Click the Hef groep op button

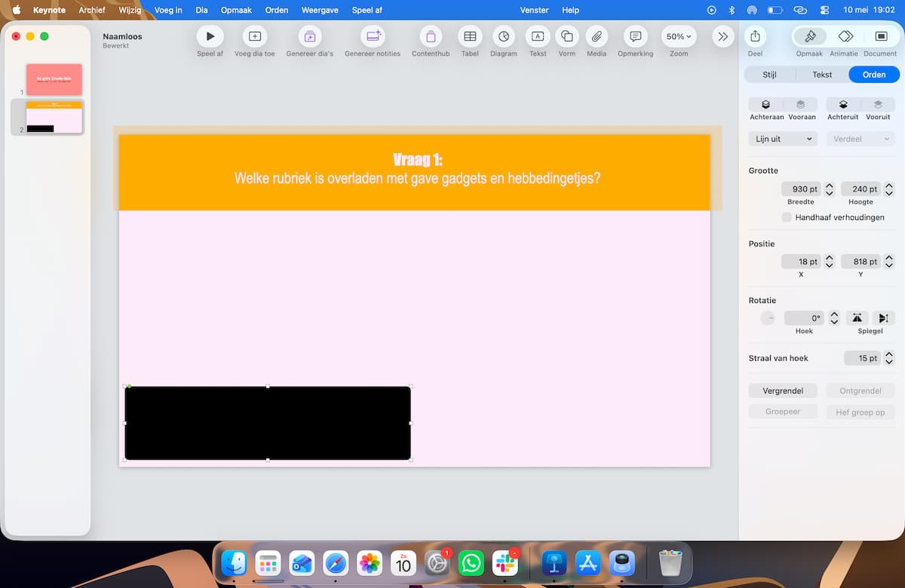(861, 412)
